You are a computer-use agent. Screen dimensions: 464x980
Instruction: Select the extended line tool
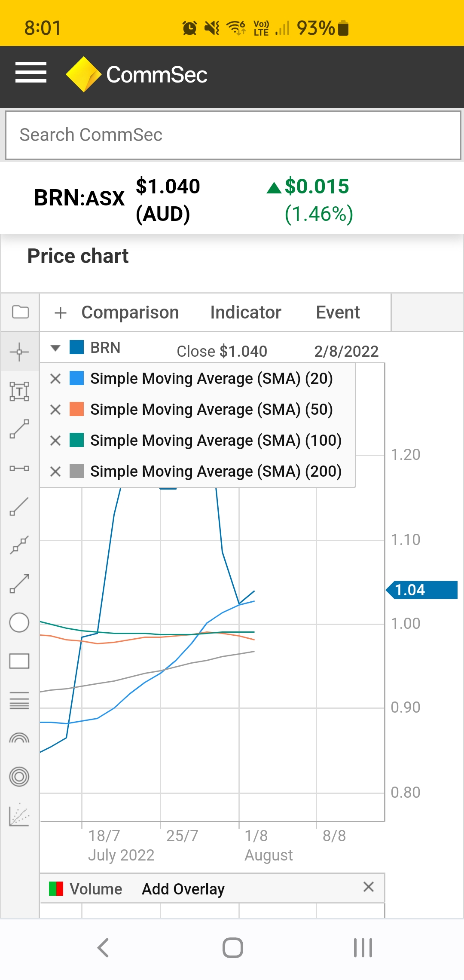[x=19, y=545]
